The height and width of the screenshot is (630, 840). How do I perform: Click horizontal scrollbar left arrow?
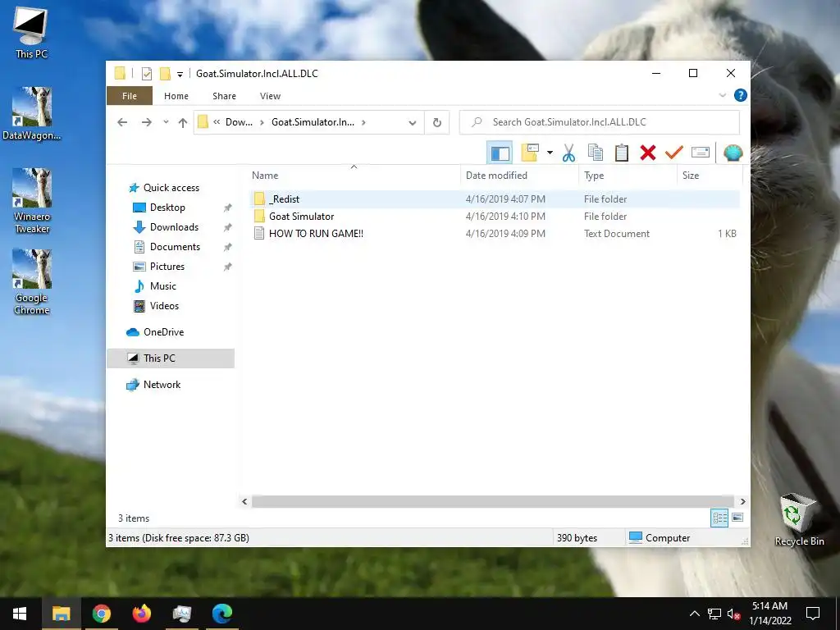pos(244,501)
